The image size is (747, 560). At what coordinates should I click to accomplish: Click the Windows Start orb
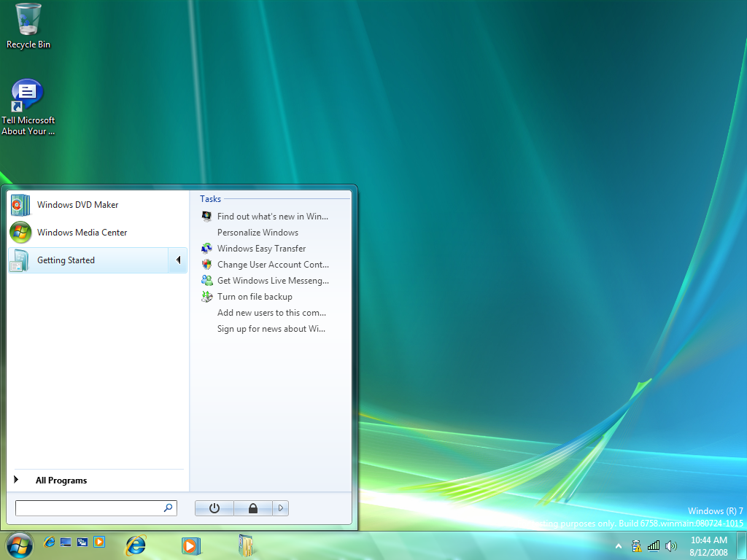(19, 544)
